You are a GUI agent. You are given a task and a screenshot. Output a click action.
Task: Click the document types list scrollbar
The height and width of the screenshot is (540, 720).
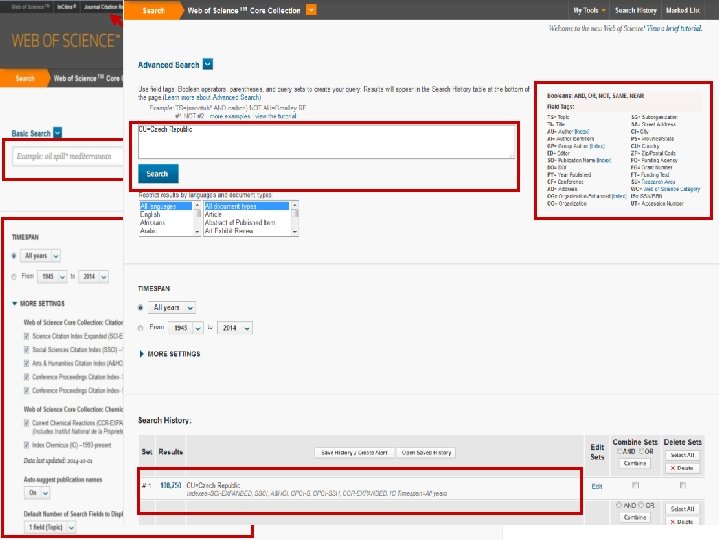[295, 219]
